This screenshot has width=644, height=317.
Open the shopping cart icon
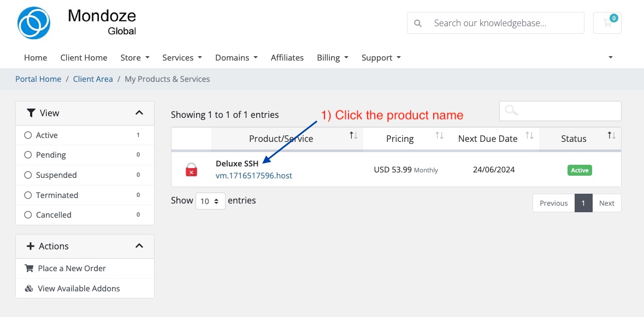(607, 22)
